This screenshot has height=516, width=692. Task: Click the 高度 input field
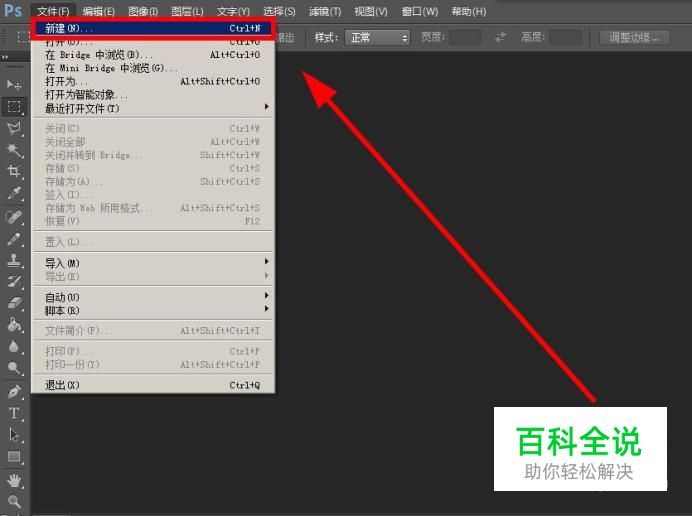[565, 38]
